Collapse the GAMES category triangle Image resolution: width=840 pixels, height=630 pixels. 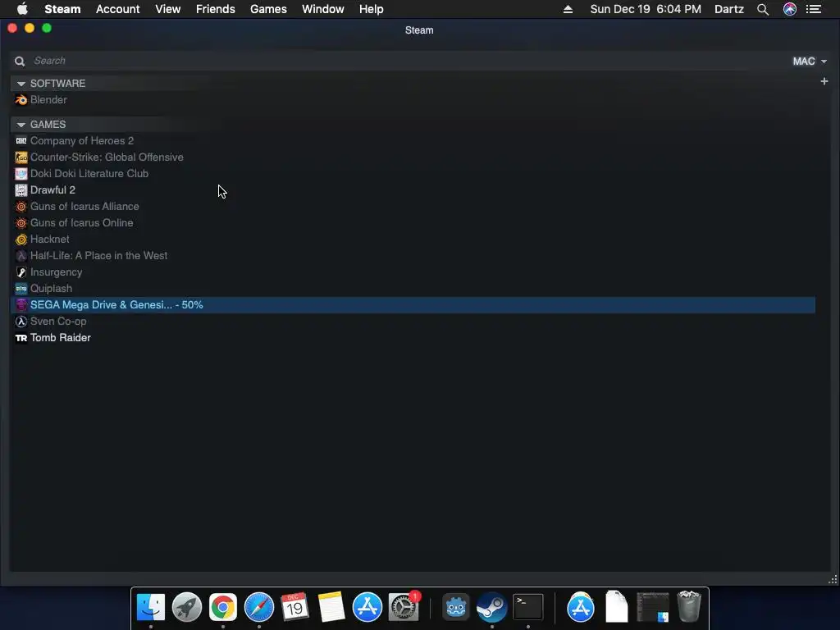tap(21, 125)
